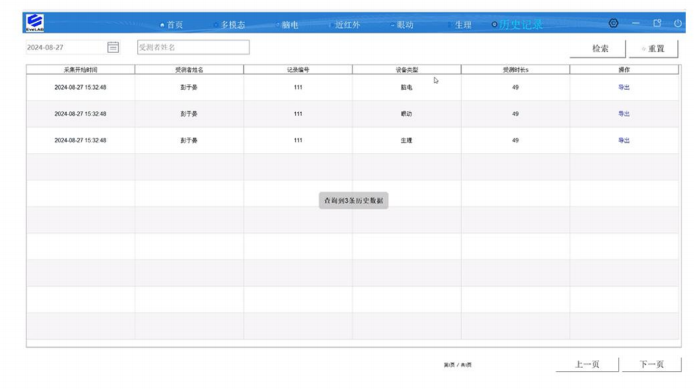Focus the 受测者姓名 name input field
Viewport: 694px width, 389px height.
coord(193,47)
